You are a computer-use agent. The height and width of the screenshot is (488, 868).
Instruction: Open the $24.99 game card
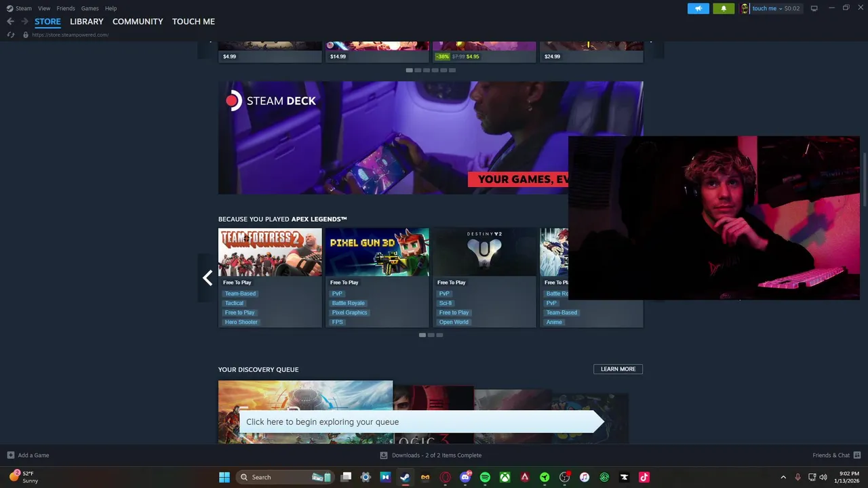[591, 52]
